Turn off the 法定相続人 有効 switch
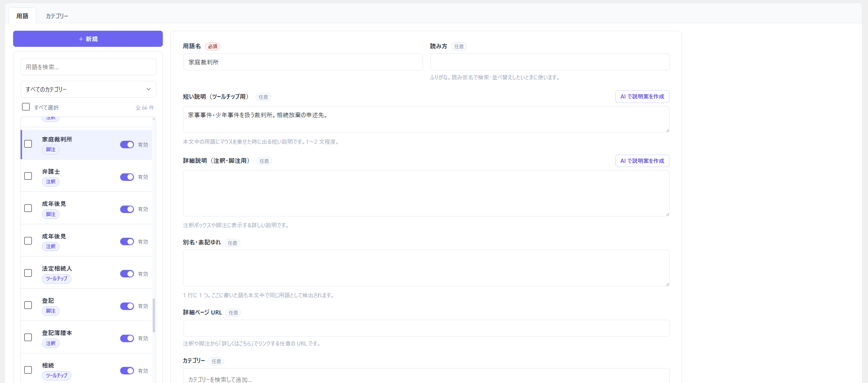Image resolution: width=868 pixels, height=383 pixels. point(127,274)
